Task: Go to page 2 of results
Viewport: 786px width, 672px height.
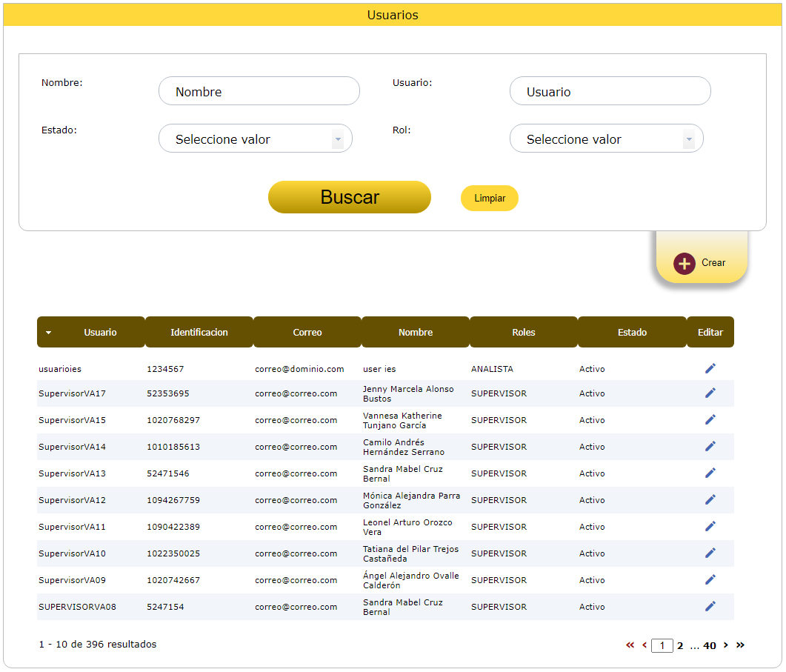Action: tap(680, 645)
